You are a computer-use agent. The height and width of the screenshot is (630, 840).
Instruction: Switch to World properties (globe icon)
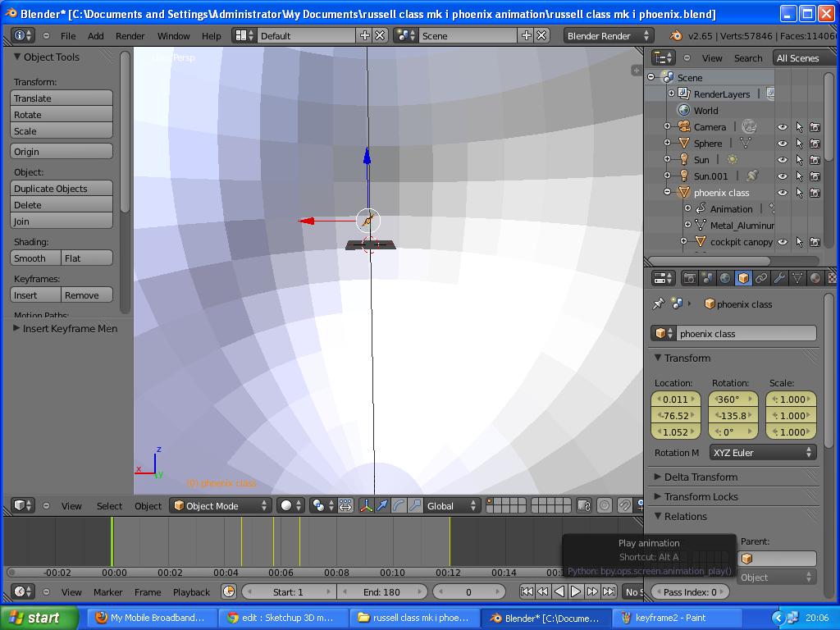[x=724, y=278]
